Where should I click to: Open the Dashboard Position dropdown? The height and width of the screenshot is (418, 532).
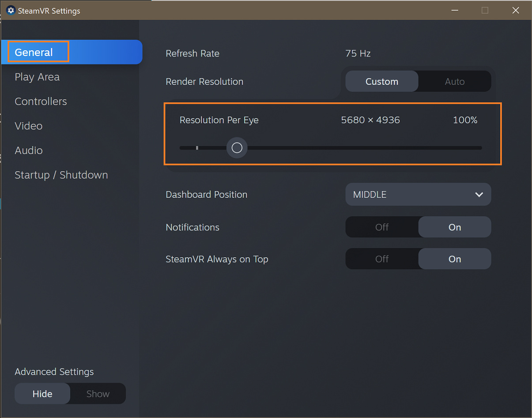(x=418, y=194)
